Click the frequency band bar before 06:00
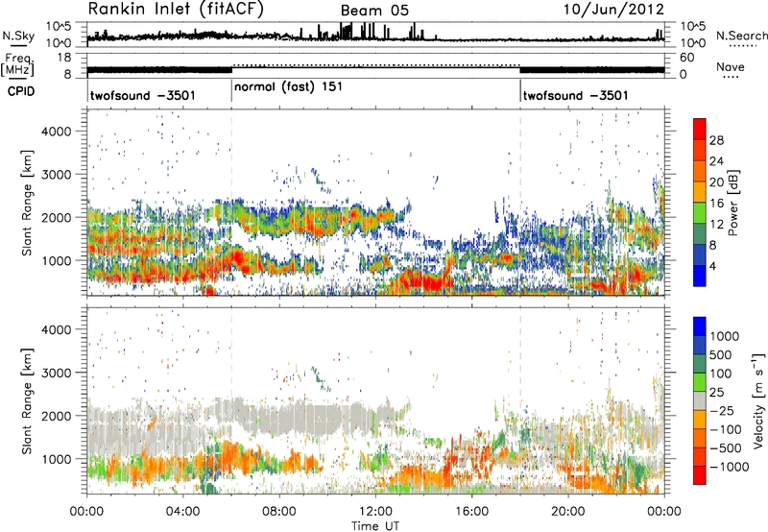Viewport: 768px width, 532px height. point(159,69)
